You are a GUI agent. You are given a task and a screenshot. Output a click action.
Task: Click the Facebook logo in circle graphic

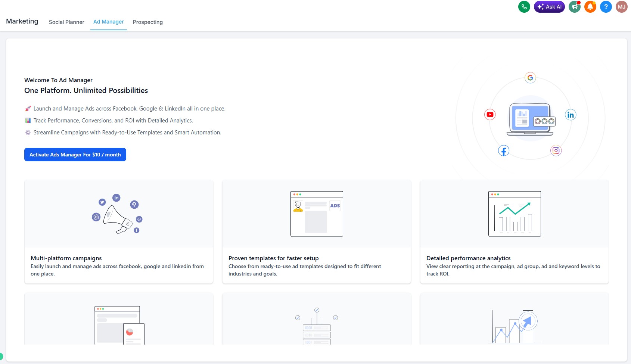click(504, 151)
